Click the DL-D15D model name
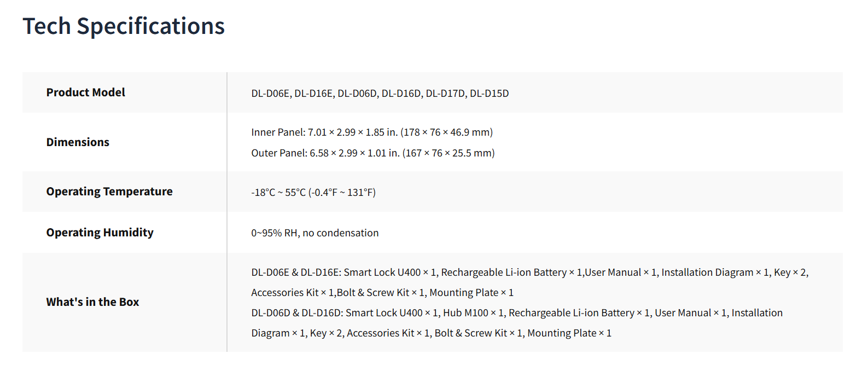The width and height of the screenshot is (868, 371). click(x=489, y=94)
